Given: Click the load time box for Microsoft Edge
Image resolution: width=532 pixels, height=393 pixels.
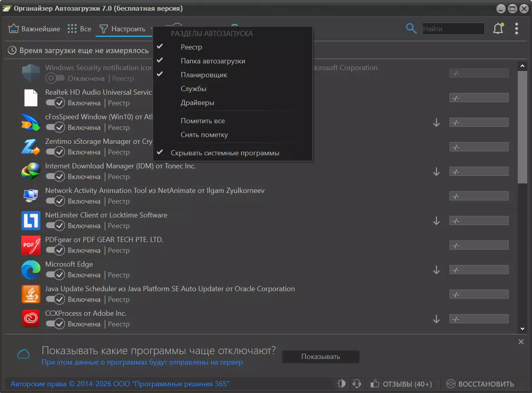Looking at the screenshot, I should point(479,270).
